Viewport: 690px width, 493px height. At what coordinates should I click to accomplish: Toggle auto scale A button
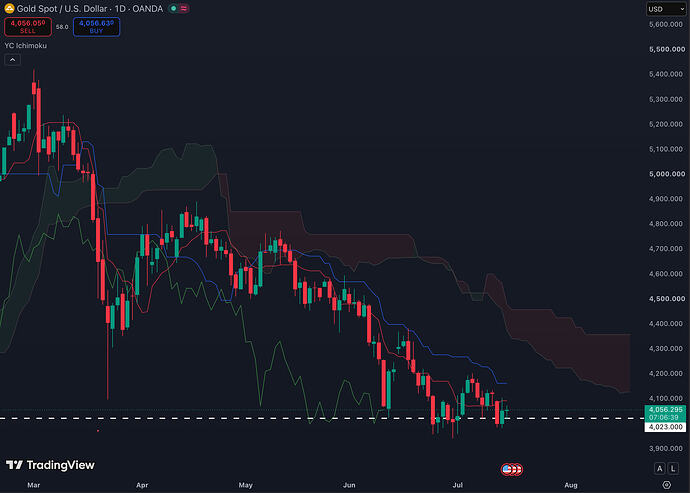pos(659,468)
